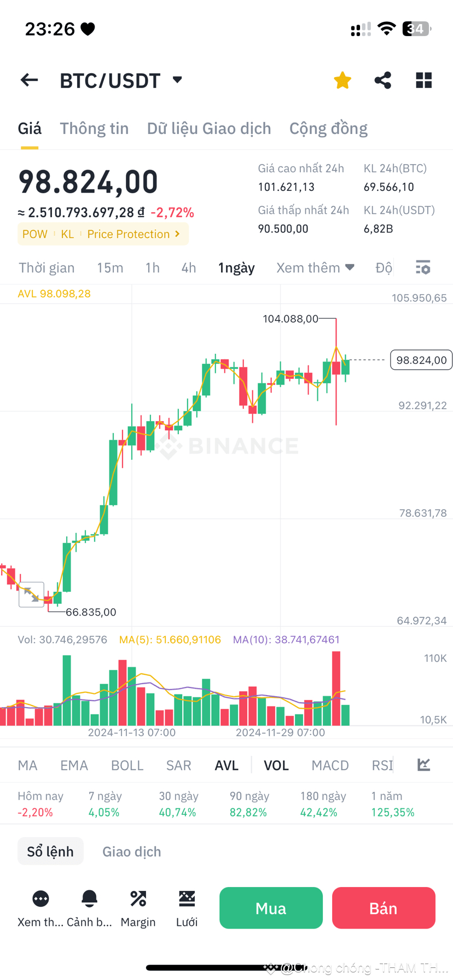Tap the back arrow icon
The width and height of the screenshot is (453, 980).
click(x=30, y=80)
